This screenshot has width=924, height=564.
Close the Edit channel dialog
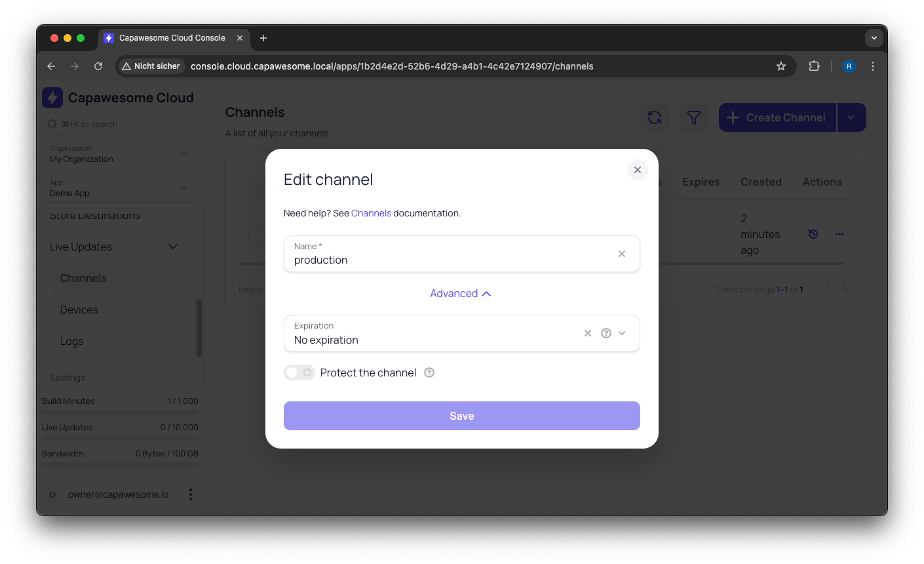(637, 169)
